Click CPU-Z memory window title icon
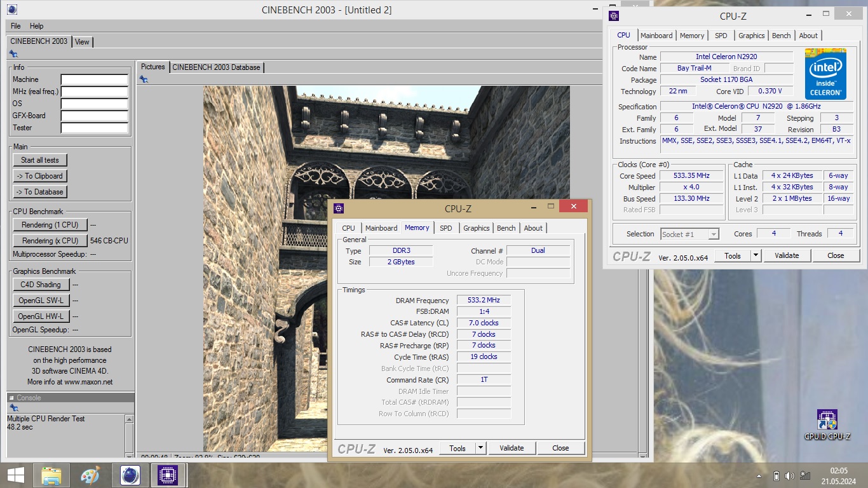The image size is (868, 488). point(339,208)
